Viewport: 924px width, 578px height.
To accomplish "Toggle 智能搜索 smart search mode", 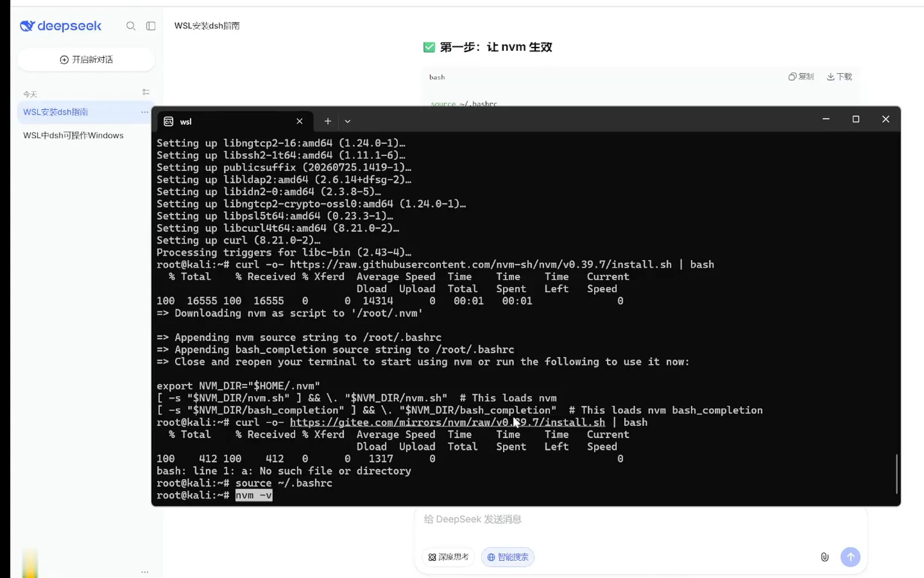I will click(508, 557).
